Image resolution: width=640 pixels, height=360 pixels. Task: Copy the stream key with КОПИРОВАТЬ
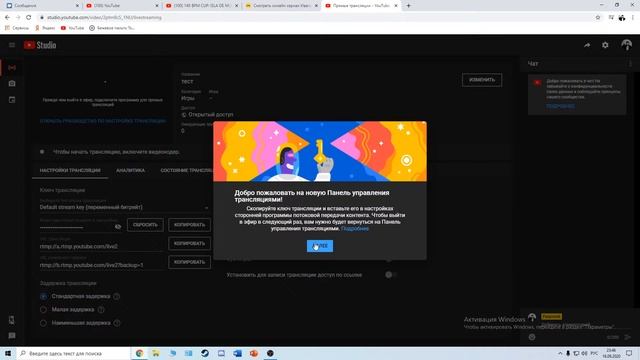189,225
